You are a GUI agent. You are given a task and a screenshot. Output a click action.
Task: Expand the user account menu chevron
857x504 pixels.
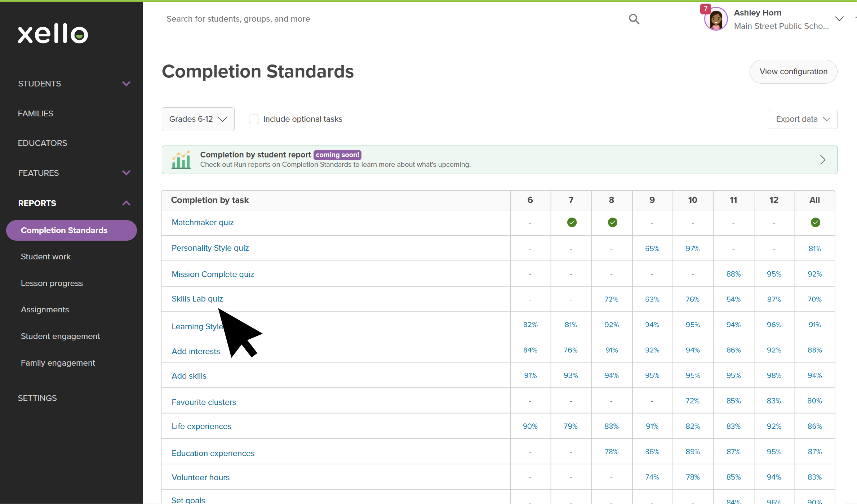pos(839,19)
